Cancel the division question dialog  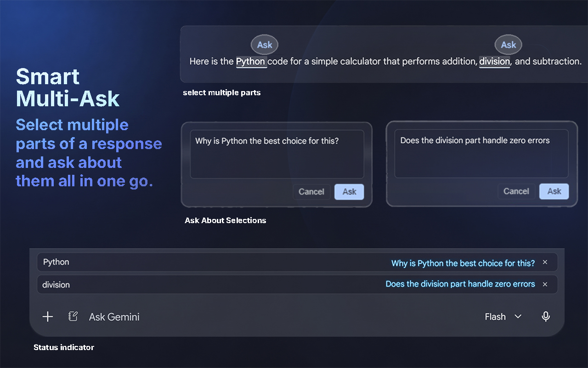(x=516, y=191)
